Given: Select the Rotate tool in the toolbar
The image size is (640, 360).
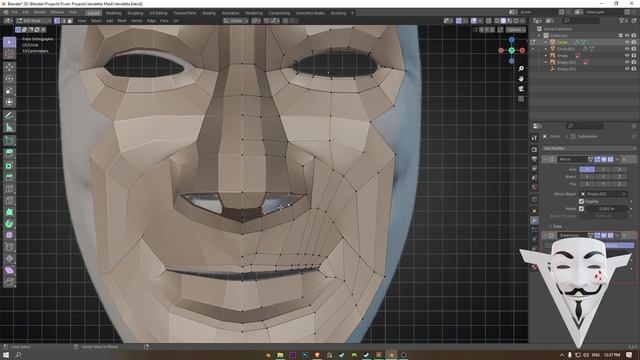Looking at the screenshot, I should (9, 79).
